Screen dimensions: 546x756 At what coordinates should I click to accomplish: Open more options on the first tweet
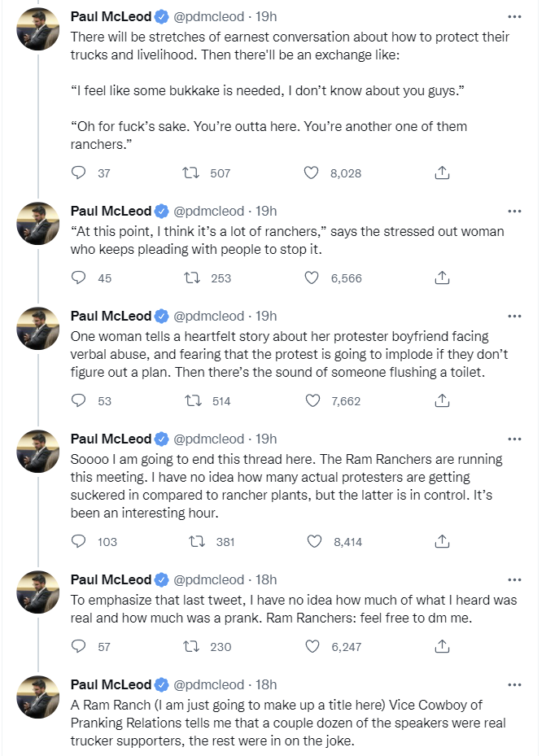coord(514,16)
